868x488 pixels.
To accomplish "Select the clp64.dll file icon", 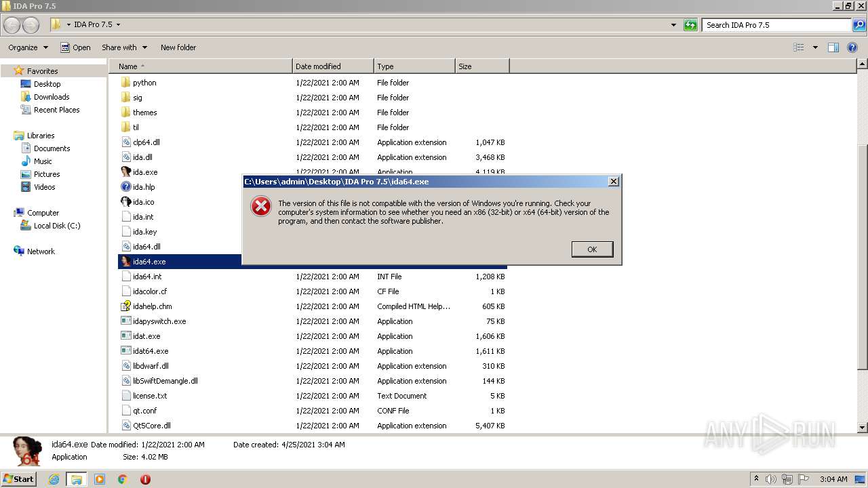I will click(125, 142).
